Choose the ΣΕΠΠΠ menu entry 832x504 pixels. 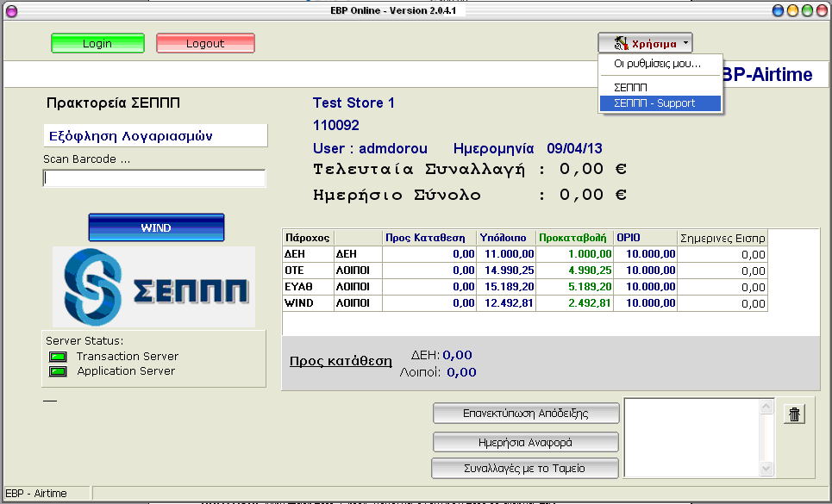[630, 87]
